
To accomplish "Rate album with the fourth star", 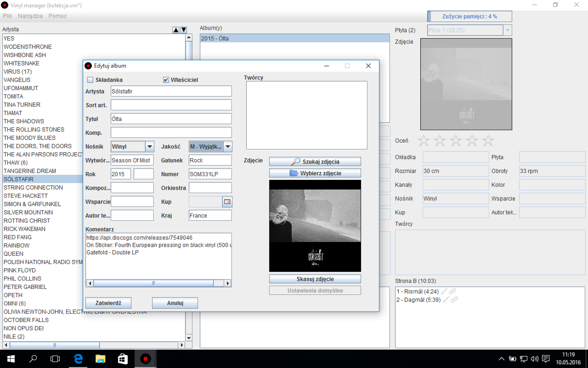I will tap(472, 141).
